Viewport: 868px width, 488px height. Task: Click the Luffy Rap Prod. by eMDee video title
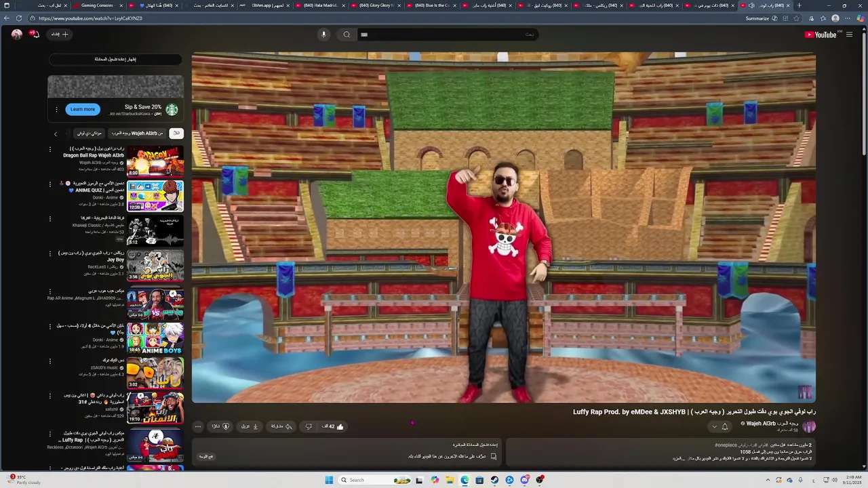pos(694,411)
